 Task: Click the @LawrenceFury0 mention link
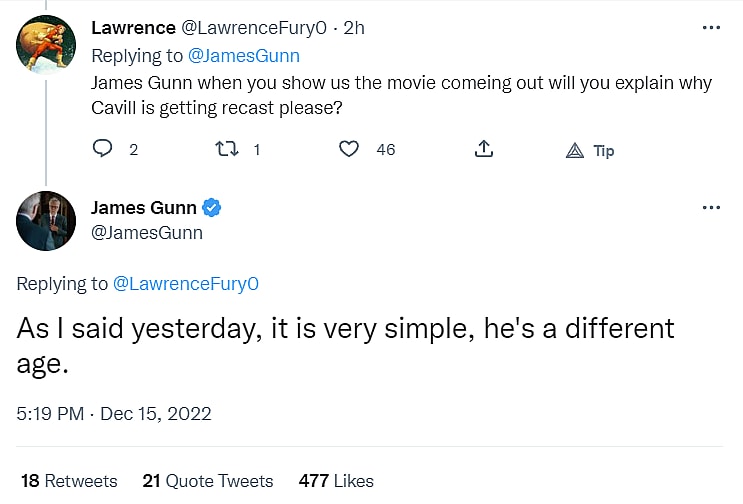[x=185, y=284]
